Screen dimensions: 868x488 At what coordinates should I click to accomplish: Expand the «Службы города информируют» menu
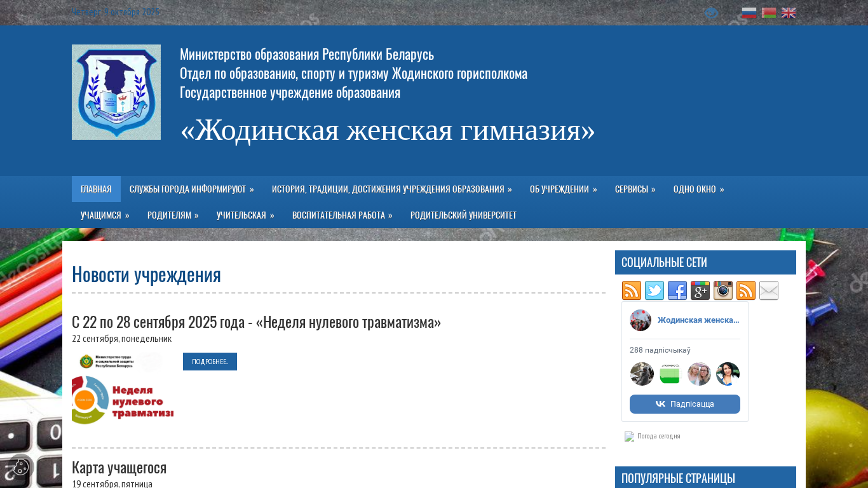tap(191, 189)
